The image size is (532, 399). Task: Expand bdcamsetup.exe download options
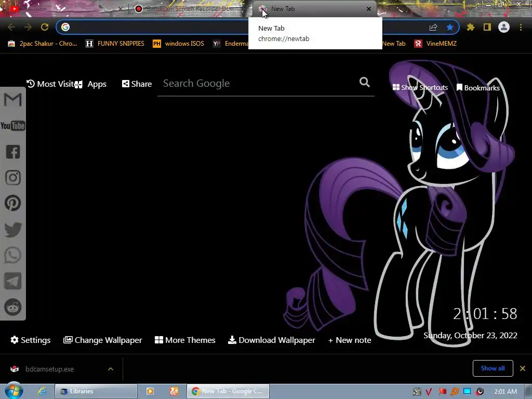coord(111,369)
